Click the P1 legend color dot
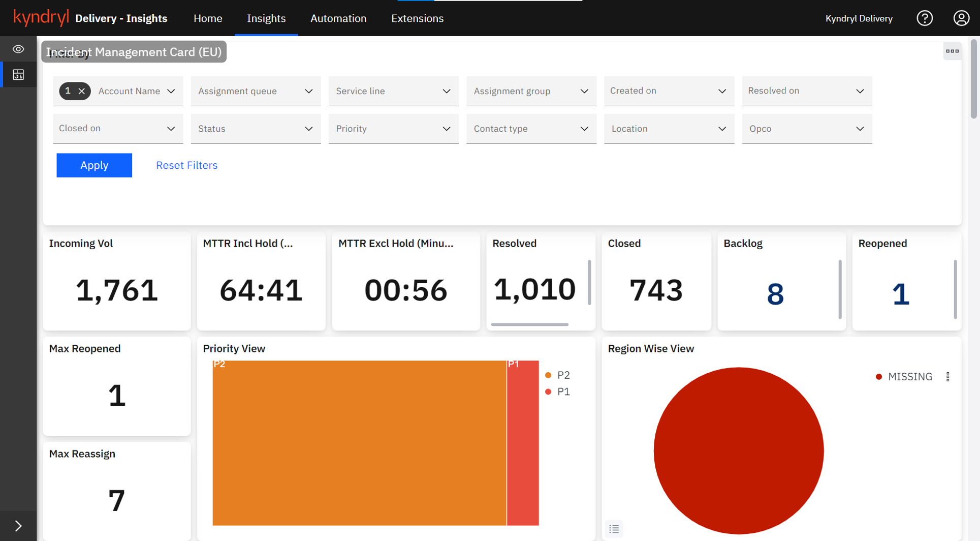The image size is (980, 541). click(548, 392)
